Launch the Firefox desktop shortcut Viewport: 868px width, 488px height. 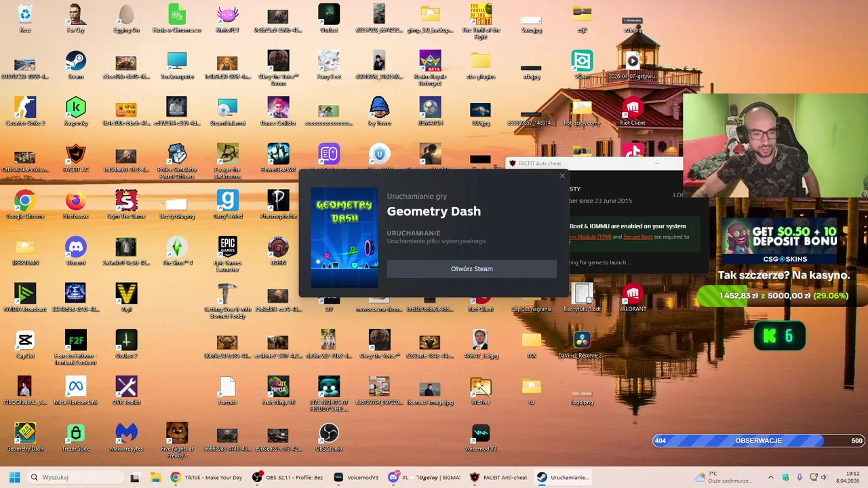click(x=76, y=205)
